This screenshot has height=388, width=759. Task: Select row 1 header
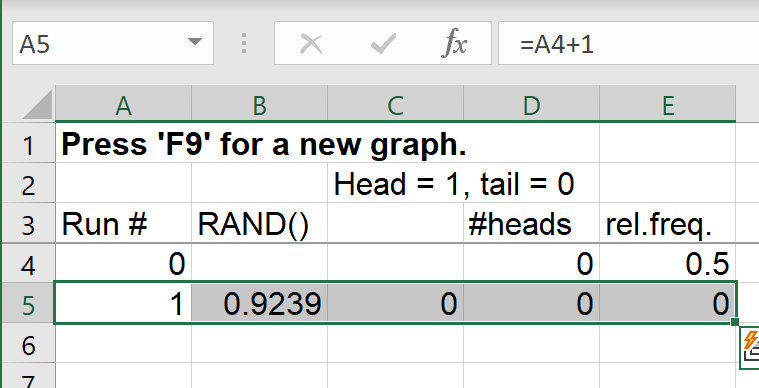click(x=28, y=144)
